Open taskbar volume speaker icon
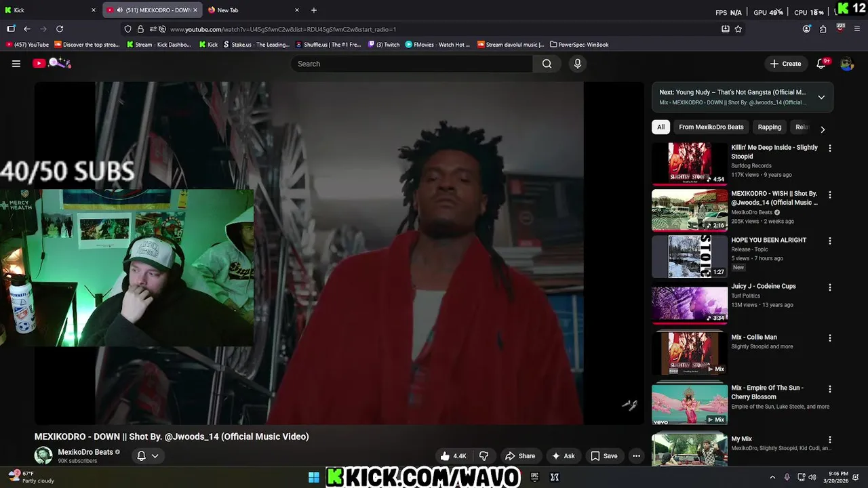868x488 pixels. (x=812, y=477)
